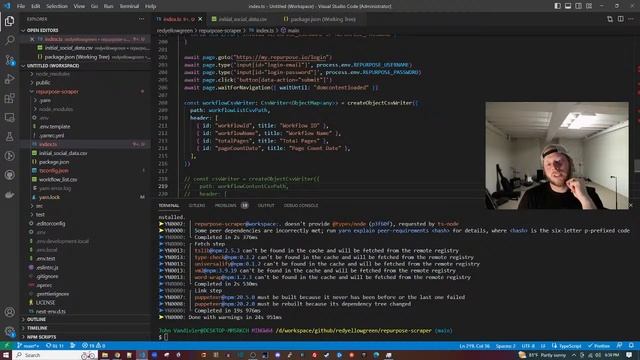Change Spaces: 2 indentation setting
Image resolution: width=640 pixels, height=360 pixels.
coord(505,345)
